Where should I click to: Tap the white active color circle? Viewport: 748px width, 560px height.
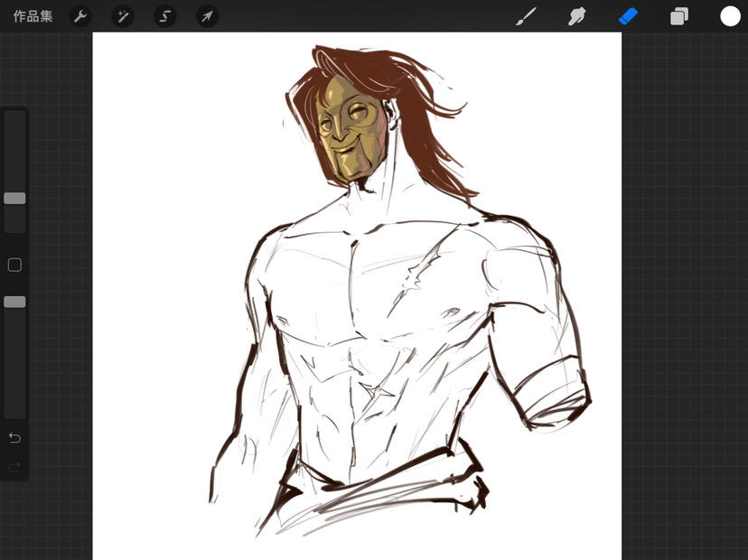pyautogui.click(x=730, y=16)
